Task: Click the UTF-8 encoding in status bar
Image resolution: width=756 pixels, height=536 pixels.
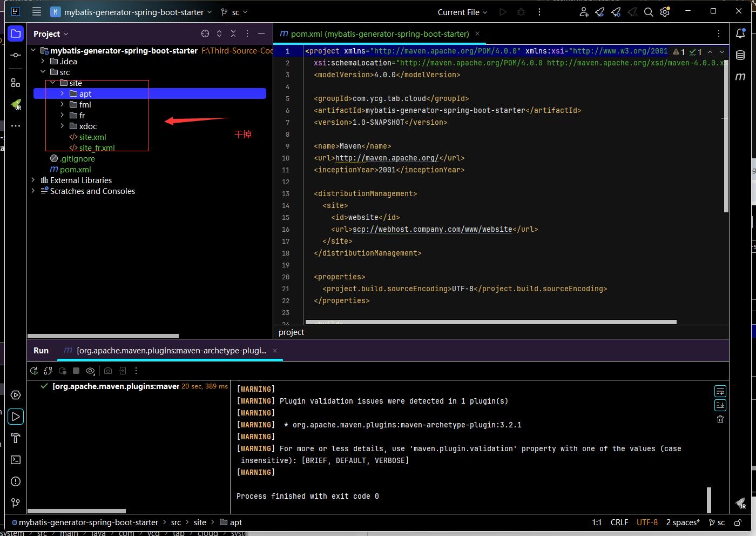Action: tap(647, 522)
